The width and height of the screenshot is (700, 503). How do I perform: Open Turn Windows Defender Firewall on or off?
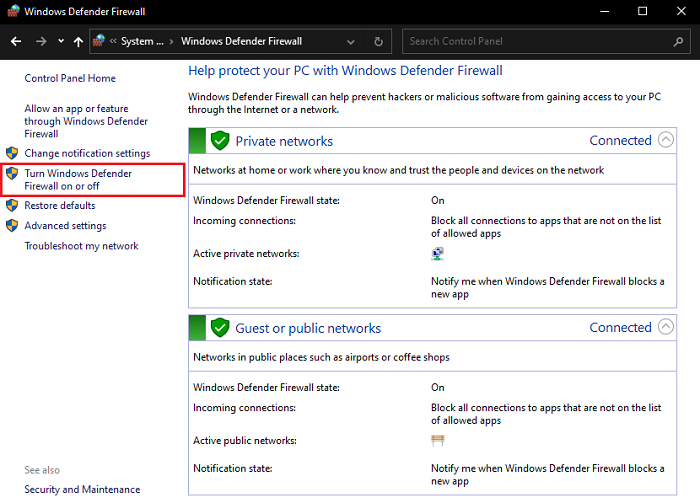coord(78,180)
